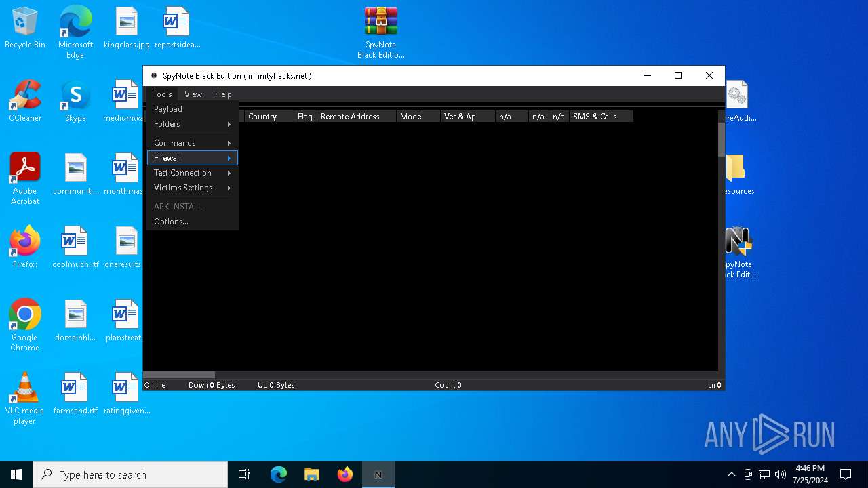Select the kingclass.jpg desktop file
Screen dimensions: 868x488
(126, 28)
